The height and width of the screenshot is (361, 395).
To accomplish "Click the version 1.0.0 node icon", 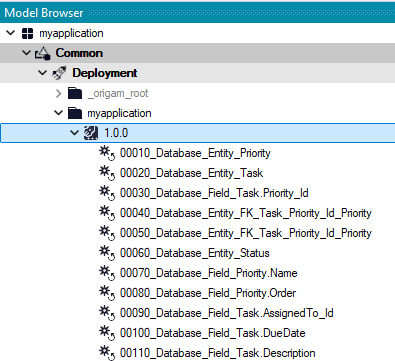I will 91,133.
